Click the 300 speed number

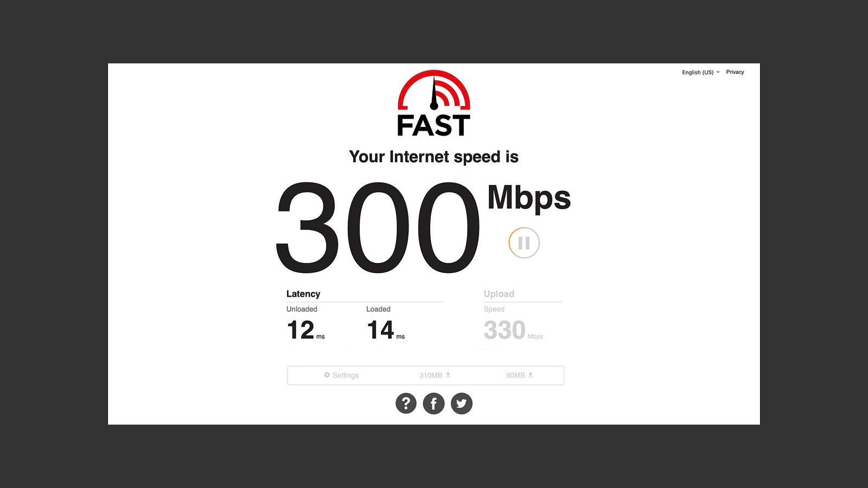click(x=378, y=228)
